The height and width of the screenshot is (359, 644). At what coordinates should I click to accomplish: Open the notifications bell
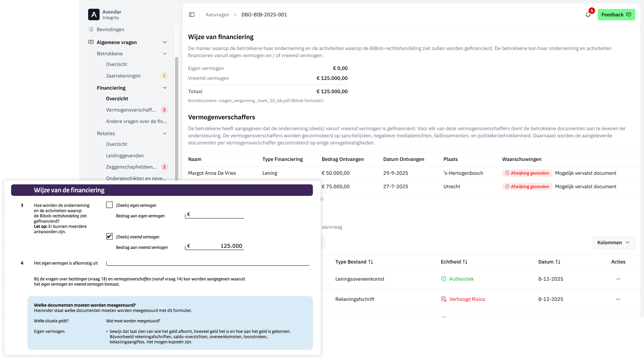[588, 15]
